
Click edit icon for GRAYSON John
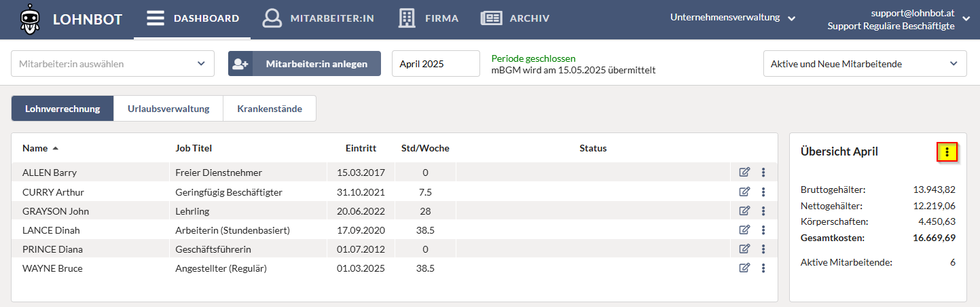(x=744, y=211)
